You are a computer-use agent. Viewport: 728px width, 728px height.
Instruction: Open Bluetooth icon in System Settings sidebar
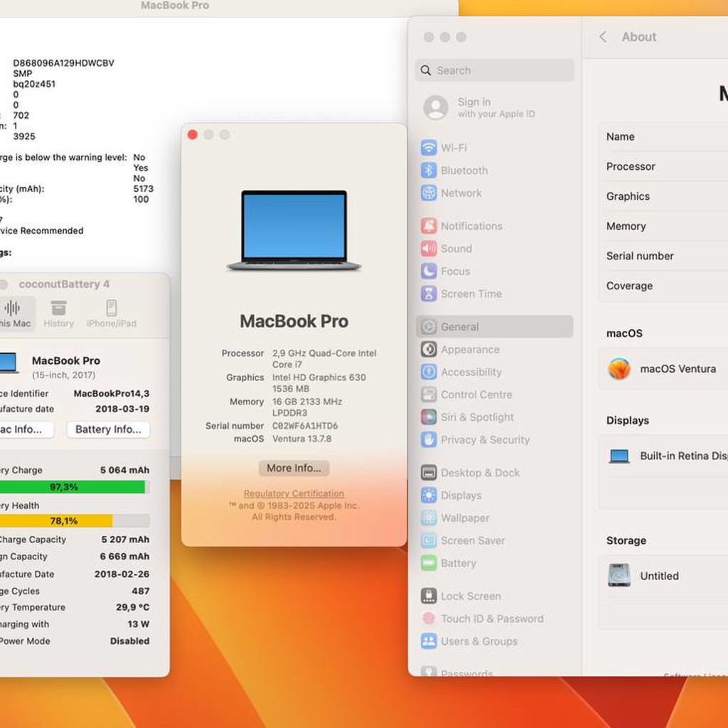coord(429,171)
